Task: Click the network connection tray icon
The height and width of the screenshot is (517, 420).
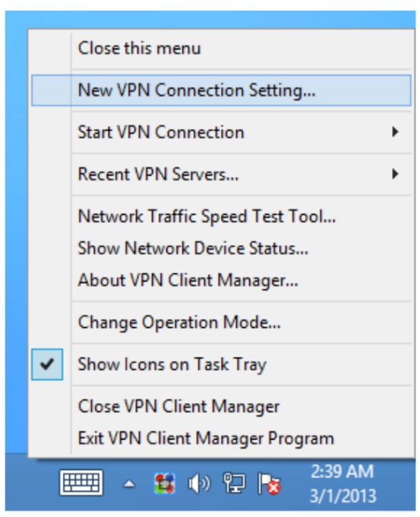Action: pyautogui.click(x=234, y=483)
